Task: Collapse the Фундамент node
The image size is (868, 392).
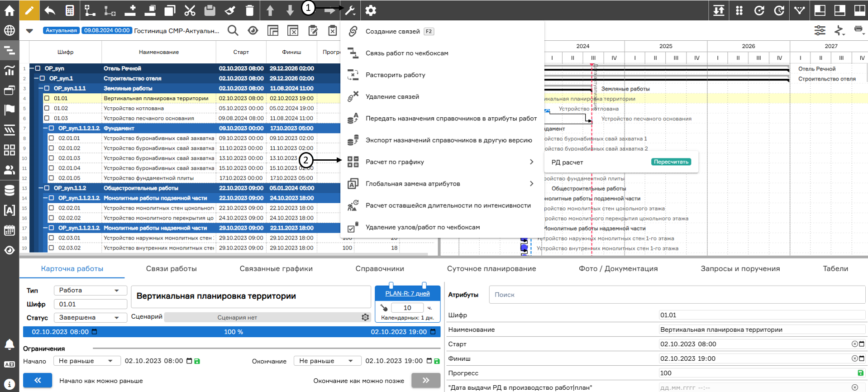Action: pyautogui.click(x=45, y=128)
